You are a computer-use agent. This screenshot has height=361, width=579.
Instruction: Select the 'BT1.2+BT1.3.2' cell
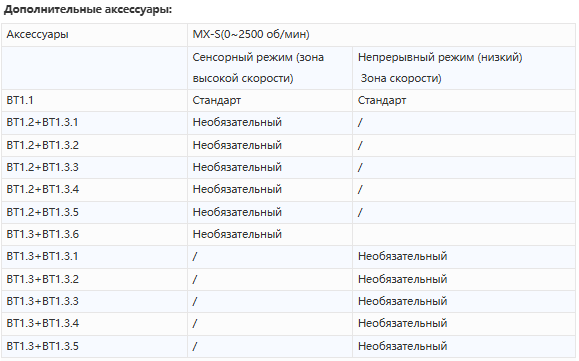click(94, 145)
